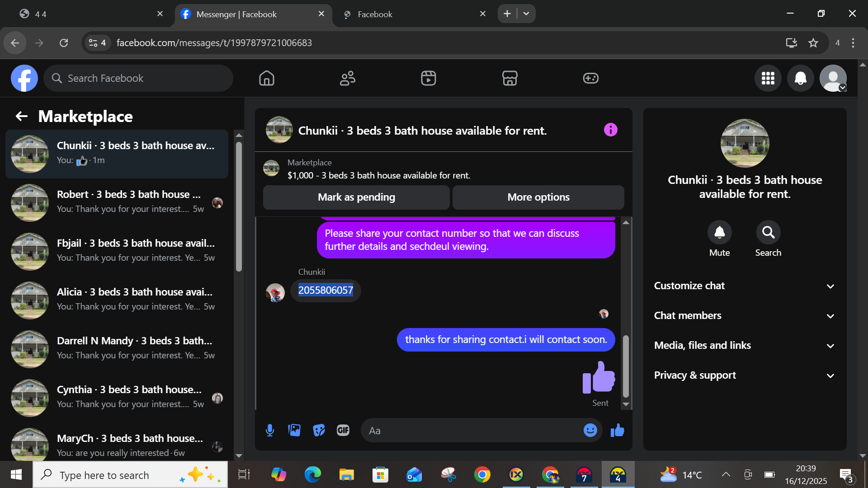
Task: Reload the page
Action: (x=64, y=43)
